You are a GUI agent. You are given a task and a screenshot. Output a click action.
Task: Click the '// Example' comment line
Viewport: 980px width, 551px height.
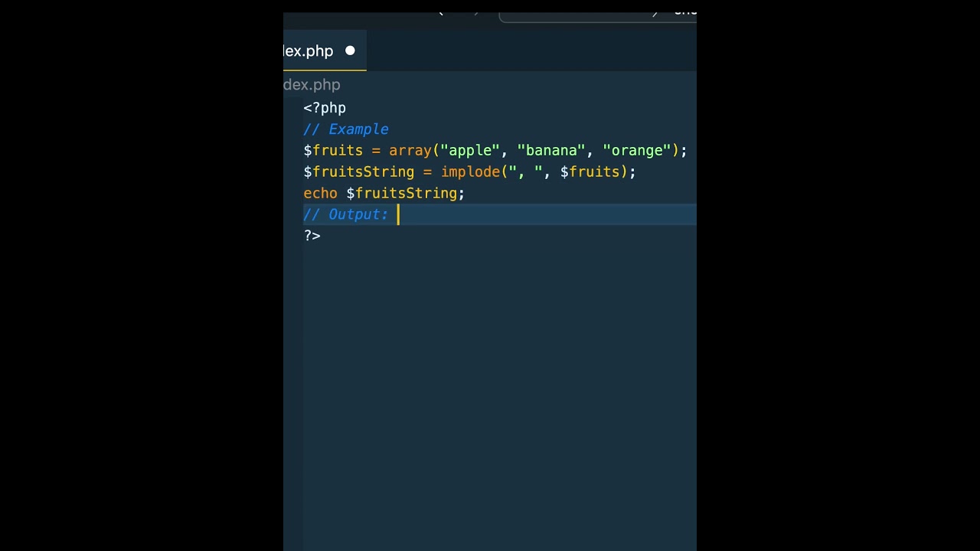[346, 129]
